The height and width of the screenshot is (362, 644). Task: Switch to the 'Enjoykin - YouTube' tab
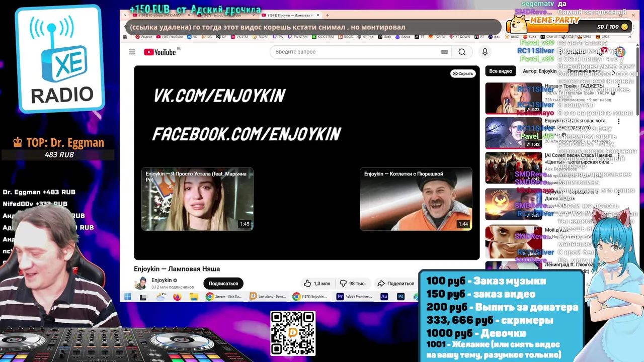(224, 15)
